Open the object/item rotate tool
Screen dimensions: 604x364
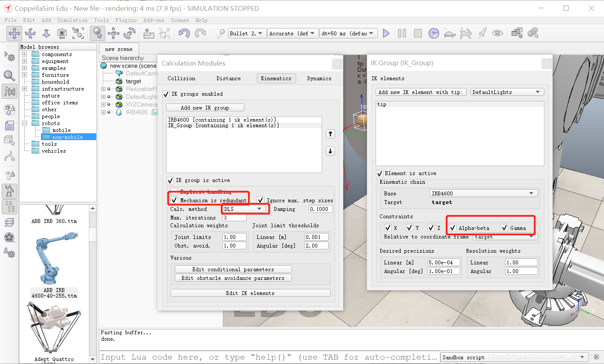click(x=130, y=33)
